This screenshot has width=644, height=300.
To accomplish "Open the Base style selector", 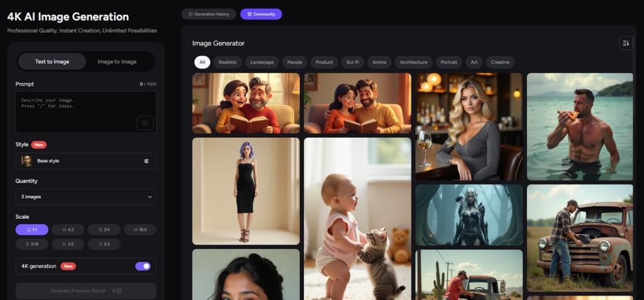I will click(x=86, y=161).
